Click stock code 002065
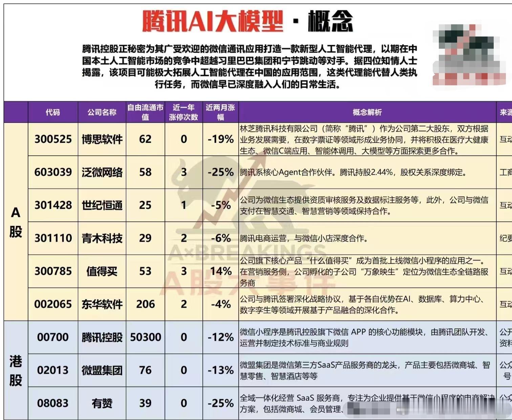Screen dimensions: 512x420 click(x=53, y=304)
